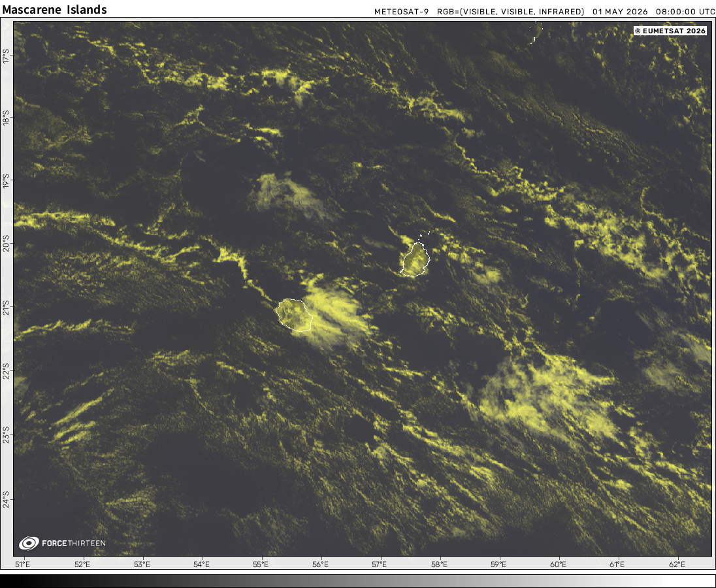Click the Mascarene Islands title

tap(54, 10)
